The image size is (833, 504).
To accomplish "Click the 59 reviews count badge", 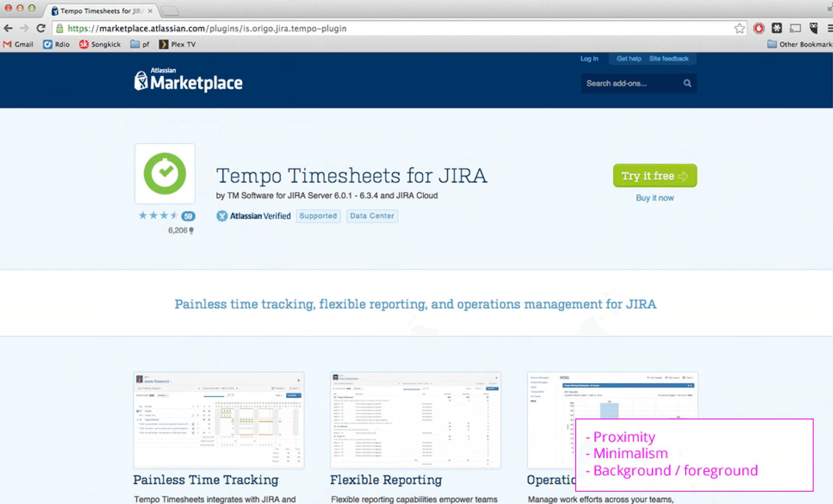I will [x=188, y=216].
